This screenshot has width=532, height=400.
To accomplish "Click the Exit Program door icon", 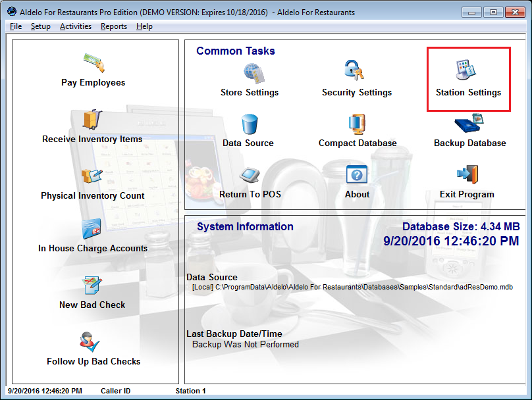I will (467, 174).
